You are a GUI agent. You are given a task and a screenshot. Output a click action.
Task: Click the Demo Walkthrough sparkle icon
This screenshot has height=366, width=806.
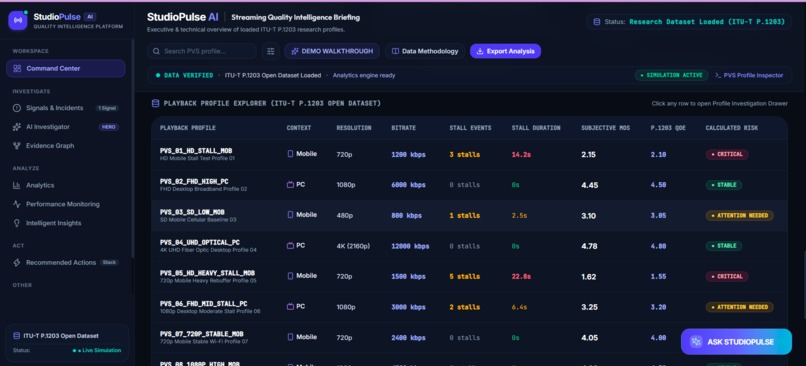(x=295, y=51)
